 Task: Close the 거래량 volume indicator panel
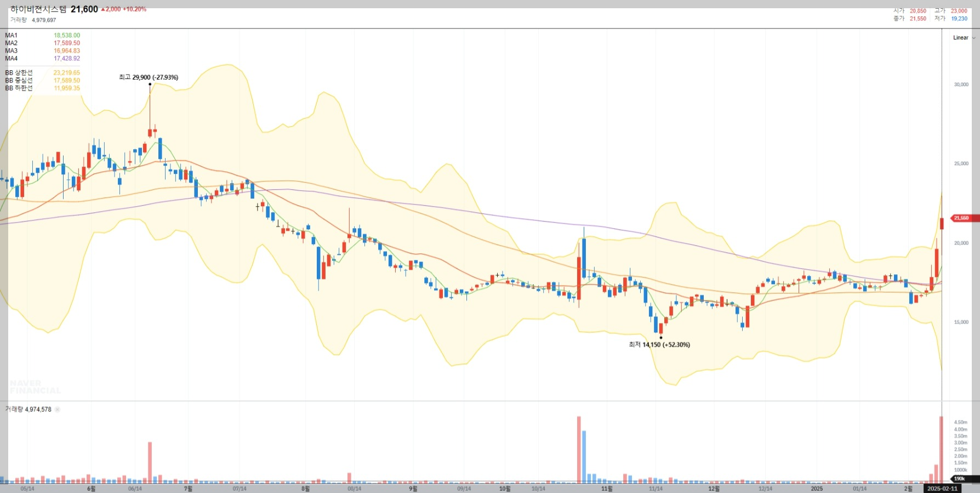[x=58, y=410]
